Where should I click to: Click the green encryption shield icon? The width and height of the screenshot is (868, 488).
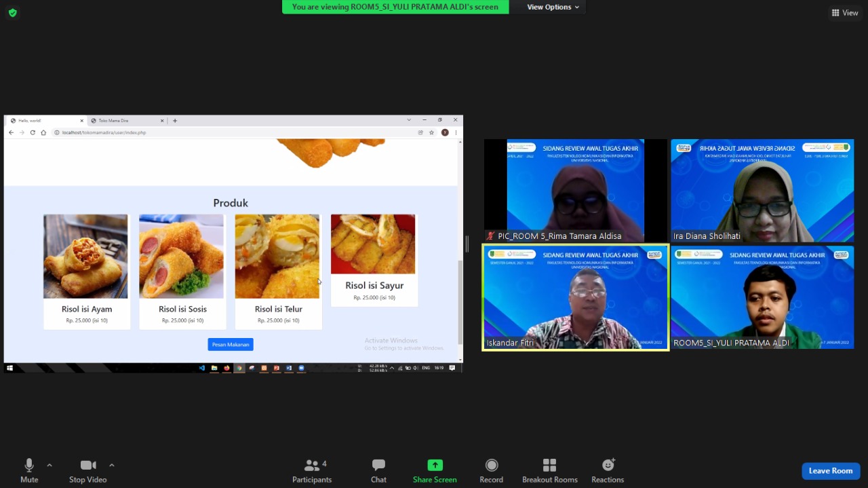(x=12, y=13)
